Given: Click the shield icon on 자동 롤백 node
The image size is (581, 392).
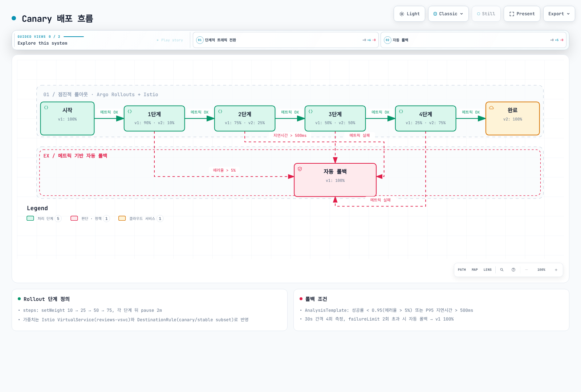Looking at the screenshot, I should click(300, 169).
